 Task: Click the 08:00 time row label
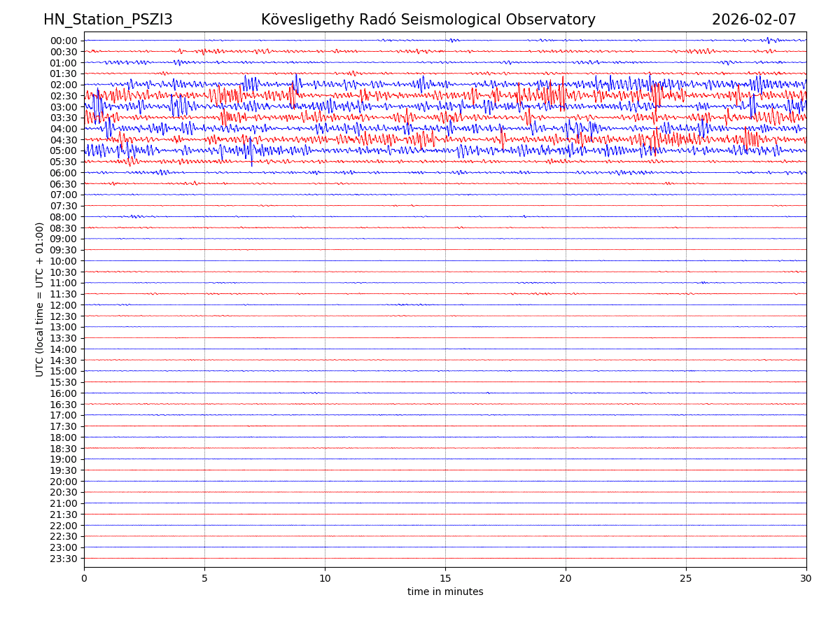click(64, 217)
